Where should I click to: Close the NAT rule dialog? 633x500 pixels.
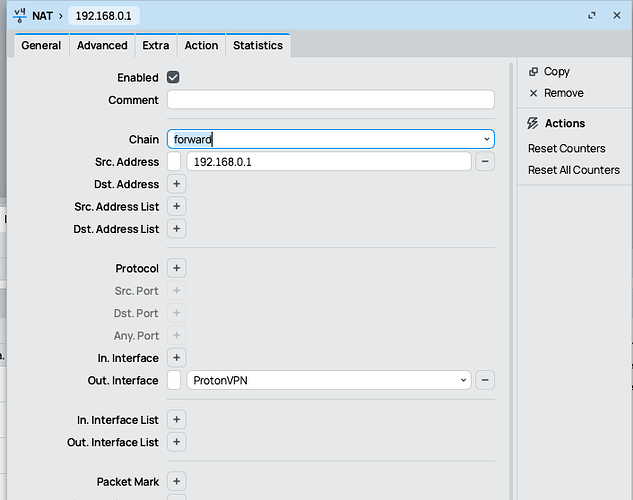617,15
